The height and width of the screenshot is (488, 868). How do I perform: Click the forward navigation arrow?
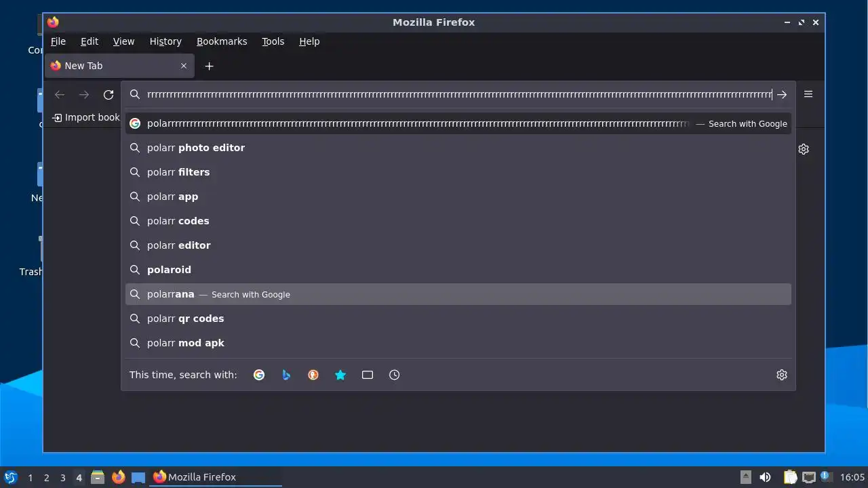tap(84, 95)
